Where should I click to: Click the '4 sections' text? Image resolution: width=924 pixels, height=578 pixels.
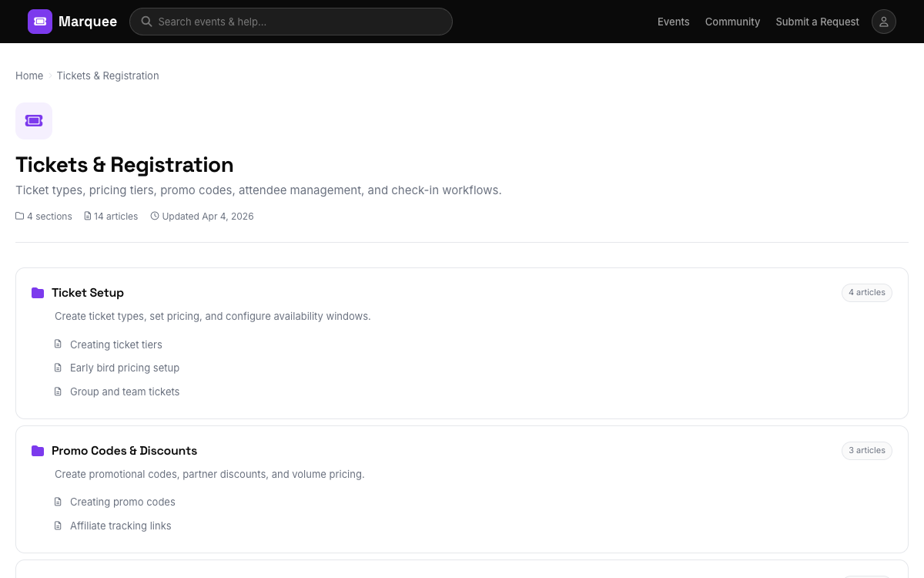(49, 217)
